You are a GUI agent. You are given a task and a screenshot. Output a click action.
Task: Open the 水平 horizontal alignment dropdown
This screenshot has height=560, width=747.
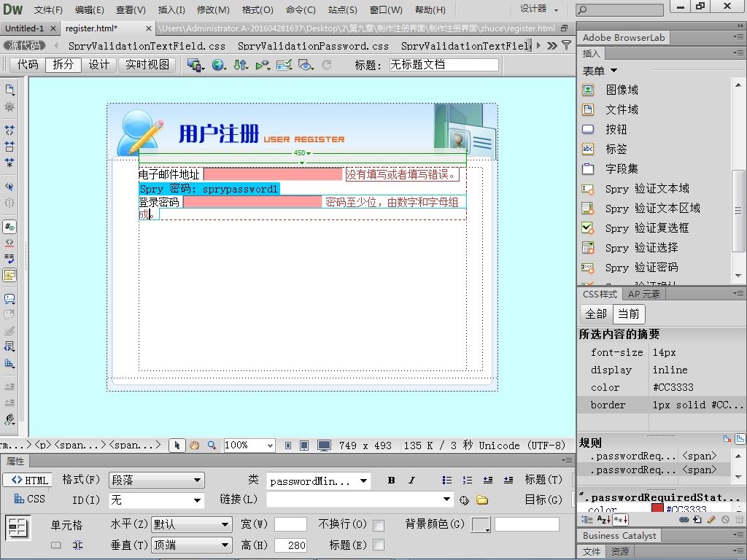(192, 525)
